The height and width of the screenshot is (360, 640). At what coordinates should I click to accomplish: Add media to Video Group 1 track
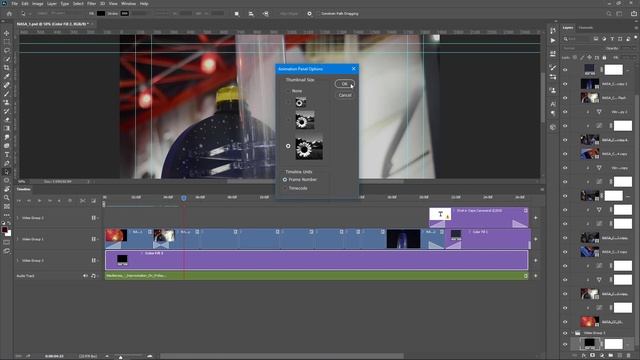(x=536, y=239)
